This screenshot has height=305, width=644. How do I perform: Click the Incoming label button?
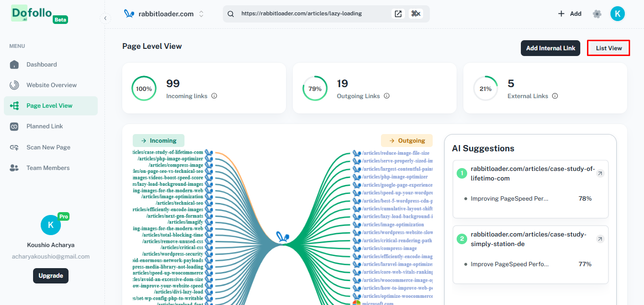pos(159,141)
